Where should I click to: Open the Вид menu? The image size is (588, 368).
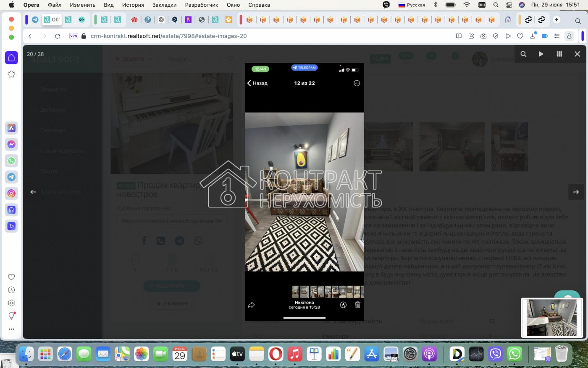[x=109, y=5]
